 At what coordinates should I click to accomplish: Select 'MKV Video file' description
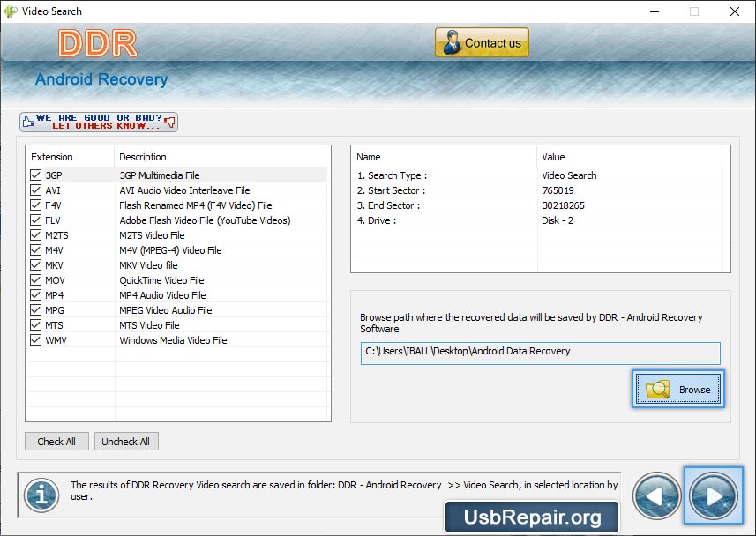pos(148,265)
